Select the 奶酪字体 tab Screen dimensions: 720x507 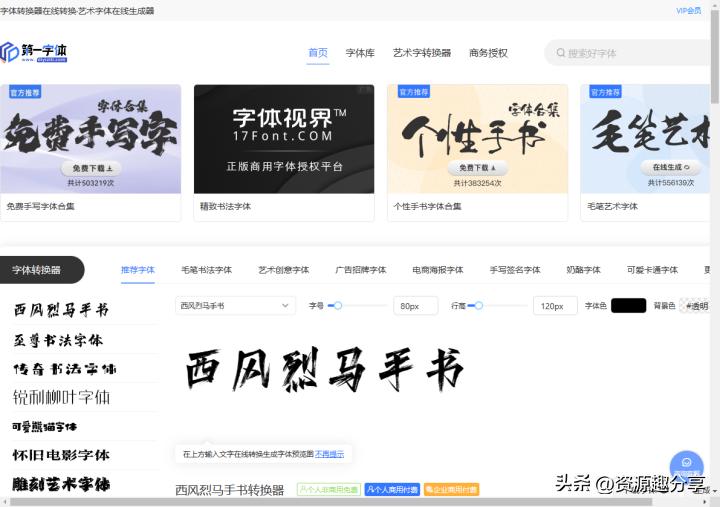point(584,270)
